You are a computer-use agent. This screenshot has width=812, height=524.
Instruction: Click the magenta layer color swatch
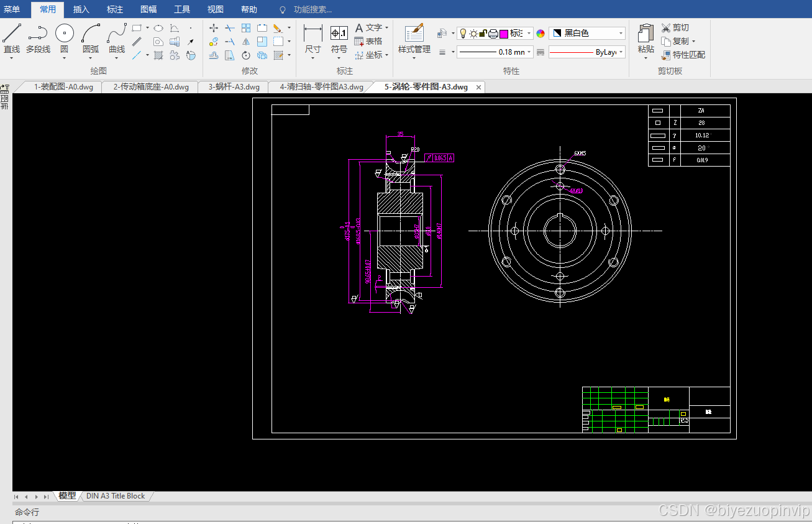click(x=504, y=34)
